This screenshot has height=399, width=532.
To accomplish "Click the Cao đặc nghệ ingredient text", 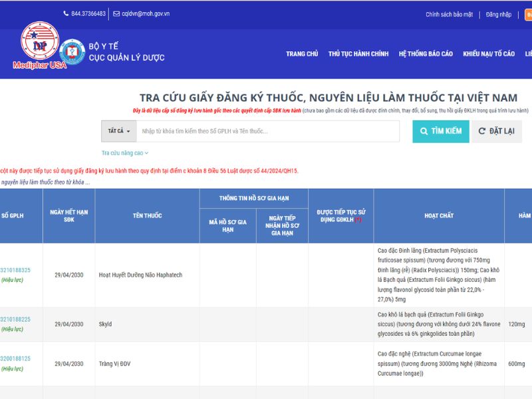I will tap(438, 363).
